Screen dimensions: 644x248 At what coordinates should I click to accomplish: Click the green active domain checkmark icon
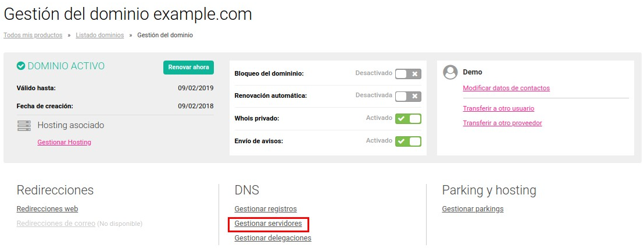[x=21, y=66]
